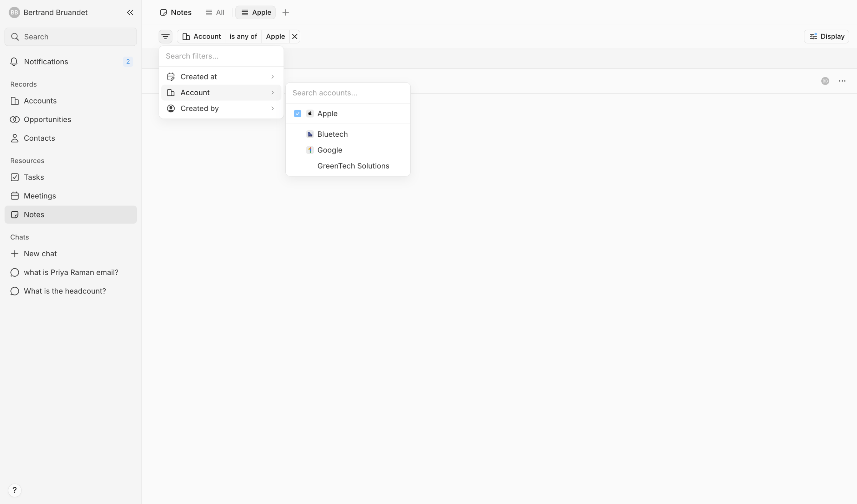Choose Created by filter option
857x504 pixels.
click(221, 109)
